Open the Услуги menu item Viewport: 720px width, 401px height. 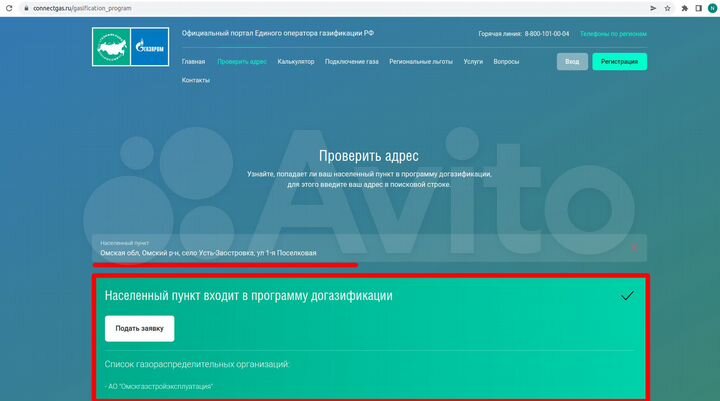point(473,62)
